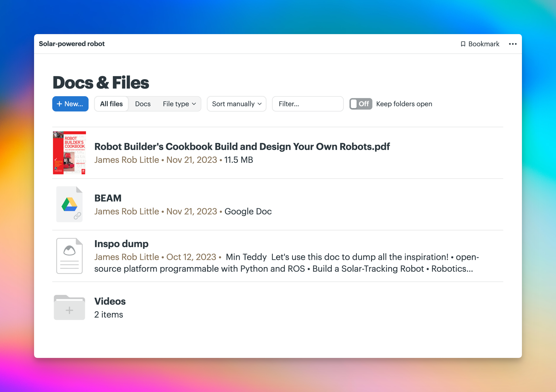
Task: Click 'Oct 12, 2023' date on Inspo dump
Action: (191, 257)
